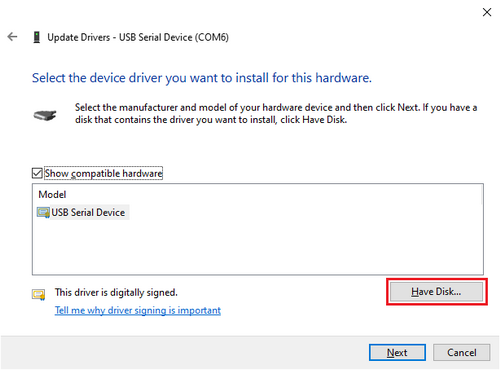500x370 pixels.
Task: Click the blue Select the device driver heading
Action: click(x=202, y=78)
